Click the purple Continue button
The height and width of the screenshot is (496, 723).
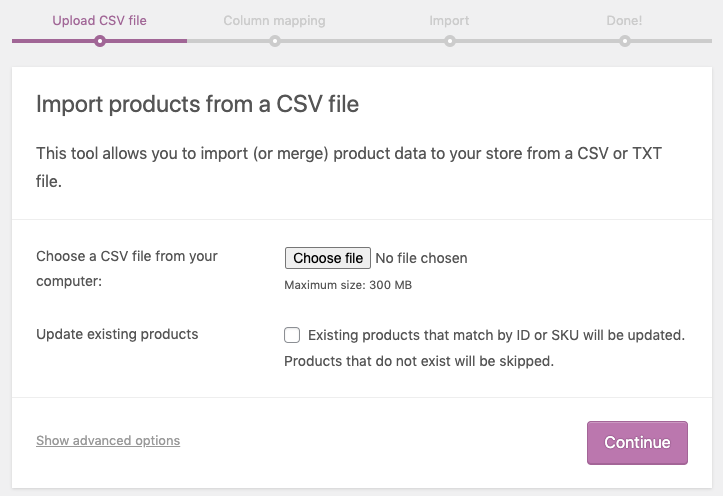(637, 443)
